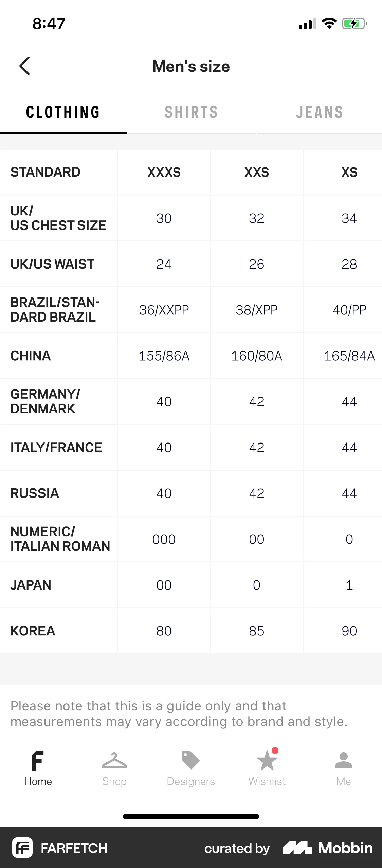This screenshot has height=868, width=382.
Task: Tap the XXXS column header
Action: [164, 173]
